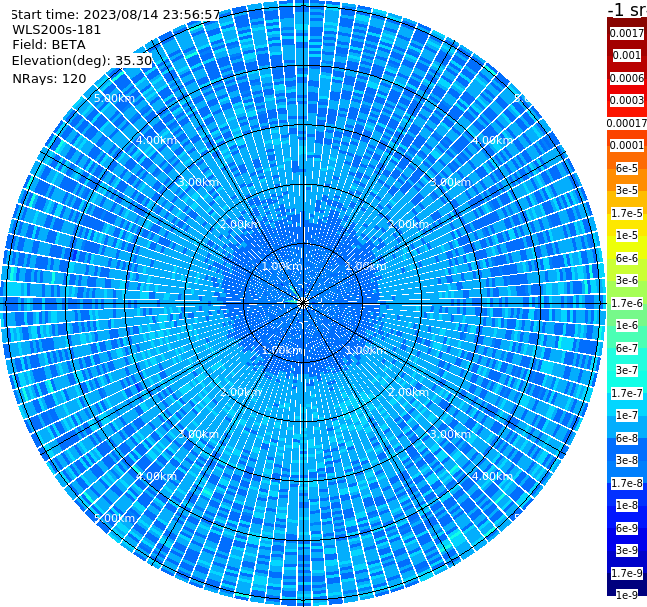Click the 0.0006 value on the color scale
Screen dimensions: 647x607
pos(627,78)
